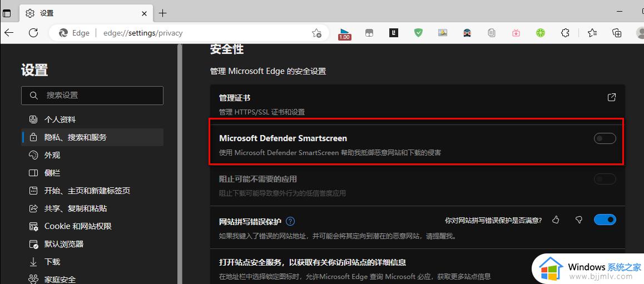Click the 管理证书 row title
This screenshot has height=284, width=644.
pos(235,98)
